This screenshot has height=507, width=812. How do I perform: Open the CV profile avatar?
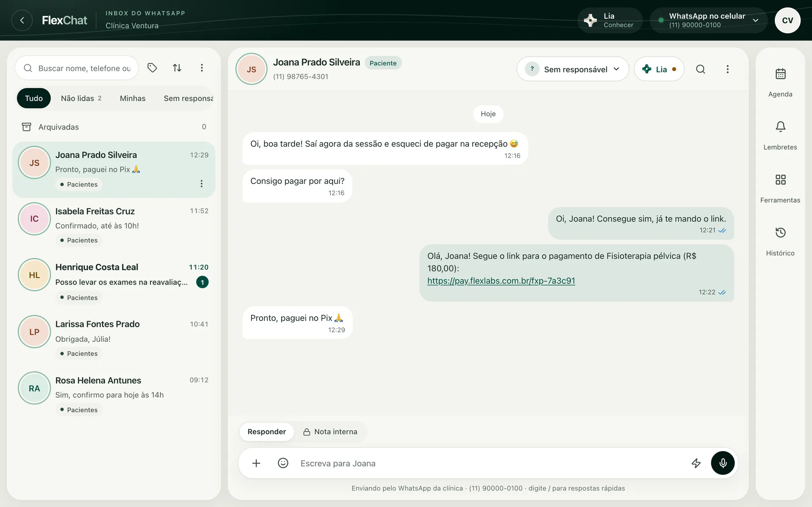pyautogui.click(x=787, y=20)
